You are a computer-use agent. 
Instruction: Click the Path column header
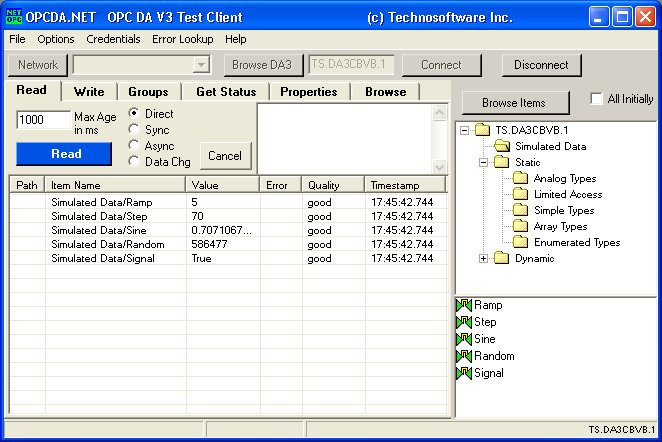(27, 185)
